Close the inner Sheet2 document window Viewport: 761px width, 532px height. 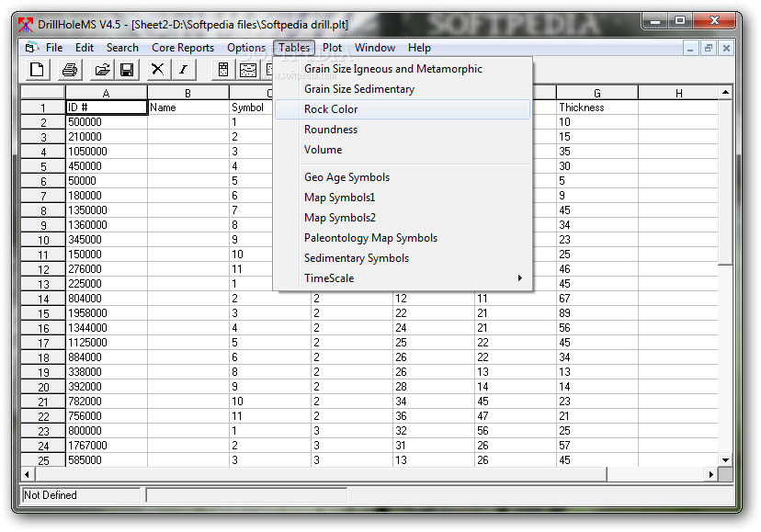coord(726,48)
